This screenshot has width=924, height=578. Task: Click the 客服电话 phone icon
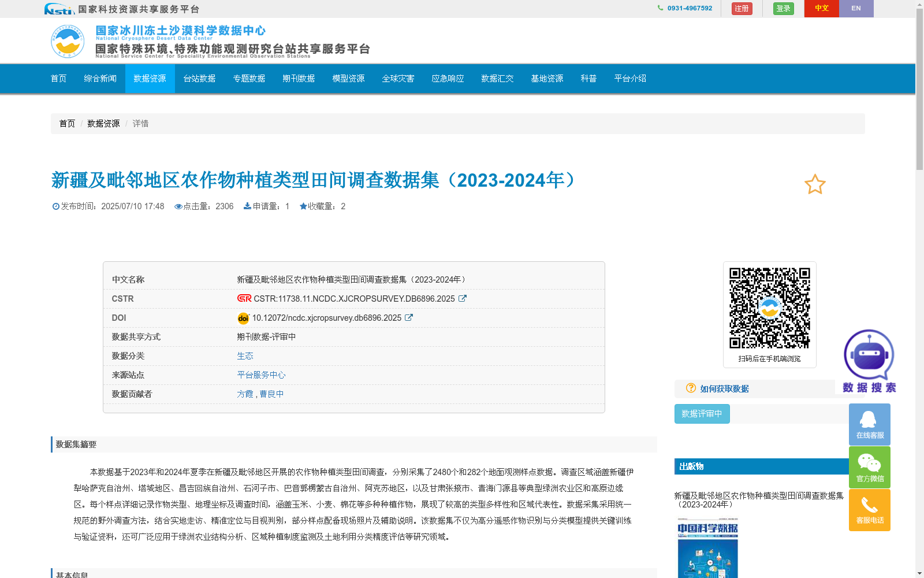point(869,509)
